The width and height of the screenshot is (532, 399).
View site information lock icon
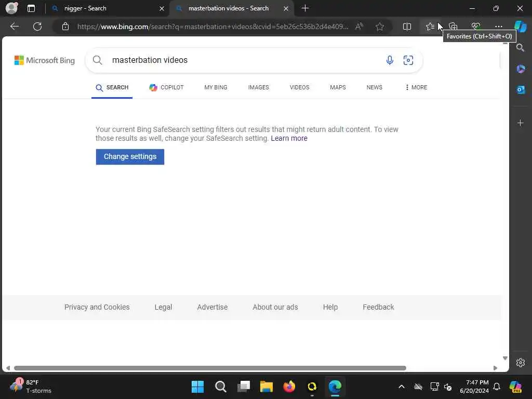click(x=65, y=26)
